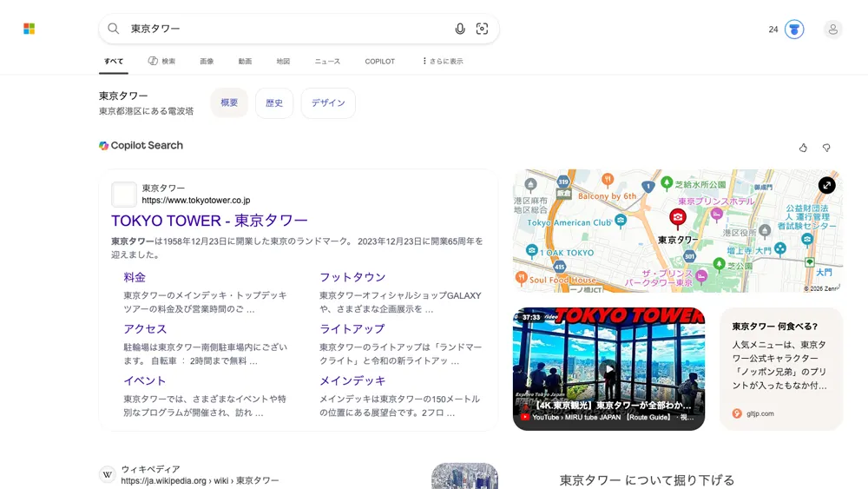Image resolution: width=868 pixels, height=489 pixels.
Task: Switch to the ニュース tab
Action: pyautogui.click(x=327, y=62)
